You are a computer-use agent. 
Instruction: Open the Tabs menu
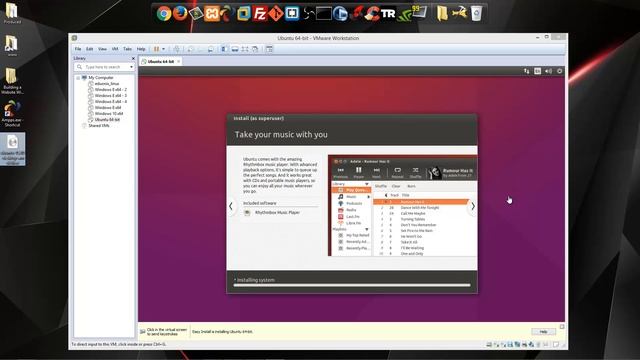[x=127, y=49]
